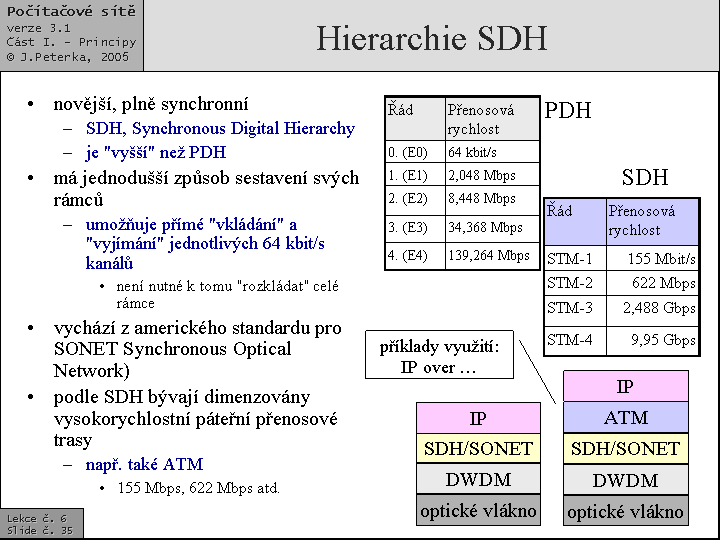This screenshot has width=720, height=540.
Task: Click the slide title "Hierarchie SDH"
Action: click(x=431, y=38)
